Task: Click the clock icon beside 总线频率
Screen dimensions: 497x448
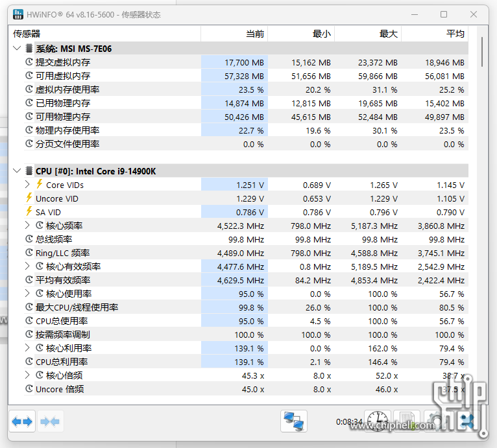Action: coord(29,239)
